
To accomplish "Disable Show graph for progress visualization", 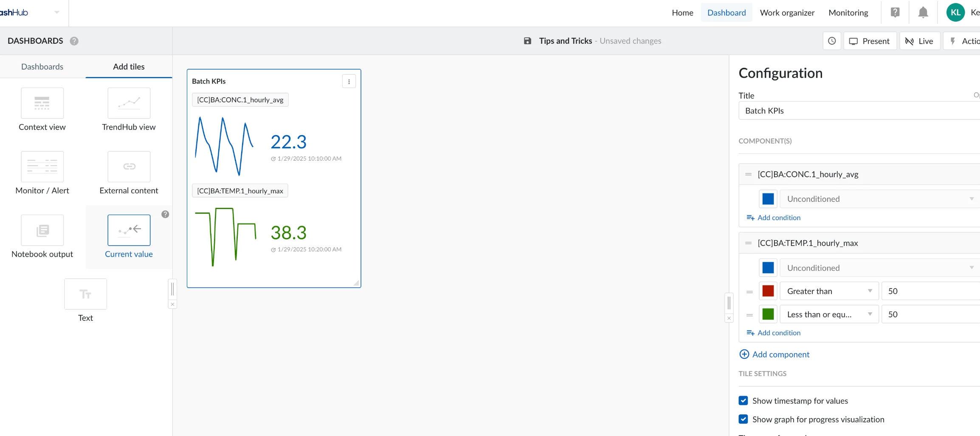I will coord(743,419).
